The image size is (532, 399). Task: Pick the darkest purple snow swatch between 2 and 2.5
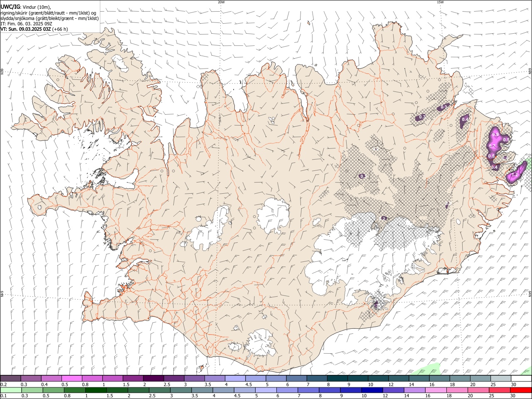tap(153, 378)
